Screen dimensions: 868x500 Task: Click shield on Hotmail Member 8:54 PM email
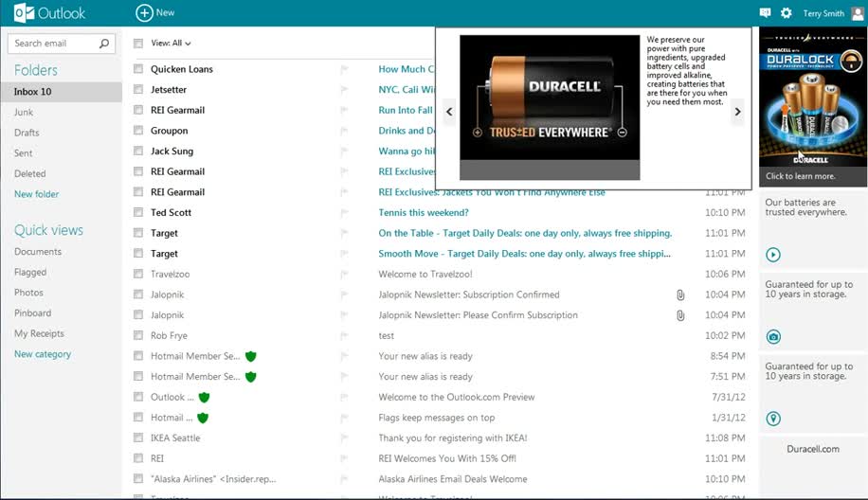coord(251,356)
